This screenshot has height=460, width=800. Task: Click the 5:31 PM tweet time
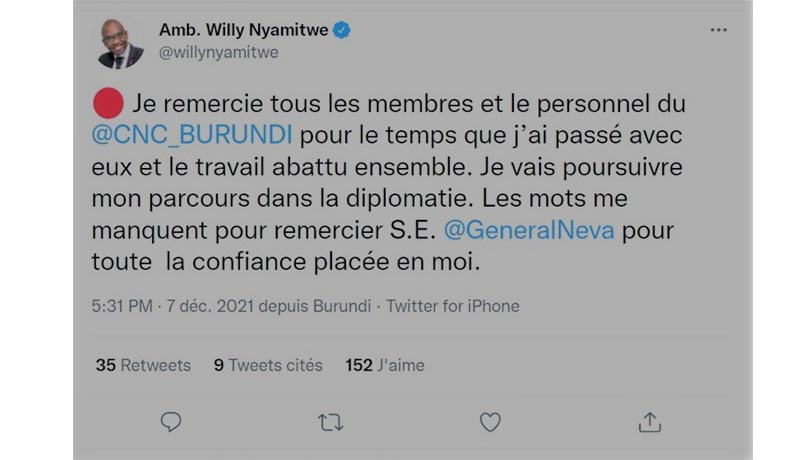pos(121,305)
